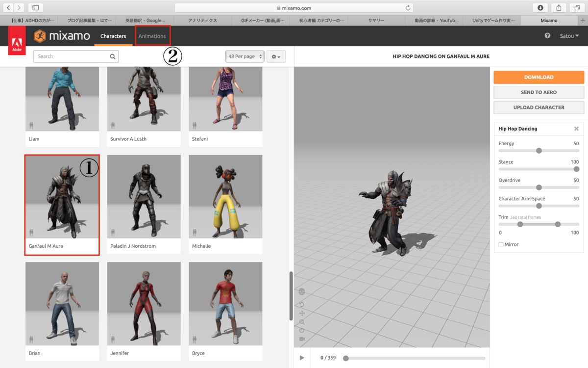This screenshot has width=588, height=368.
Task: Click Safari back arrow
Action: 9,8
